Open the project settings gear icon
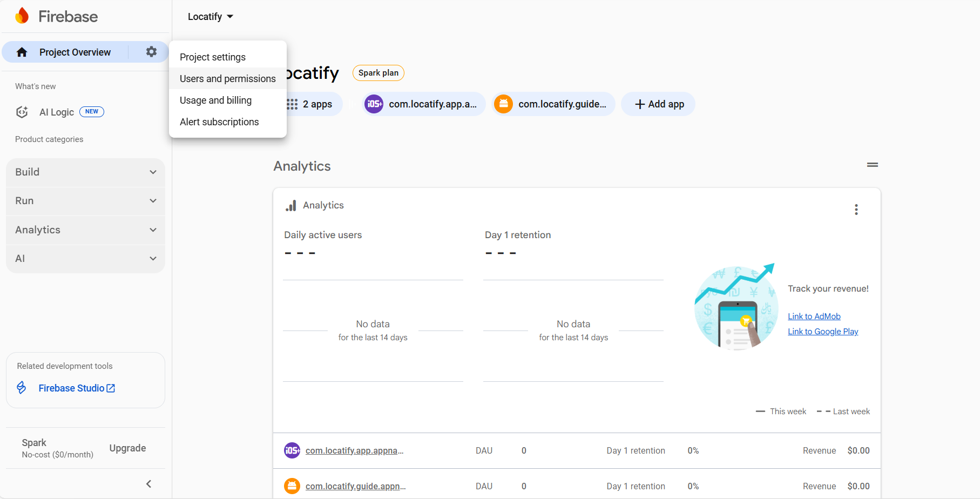 click(x=151, y=52)
